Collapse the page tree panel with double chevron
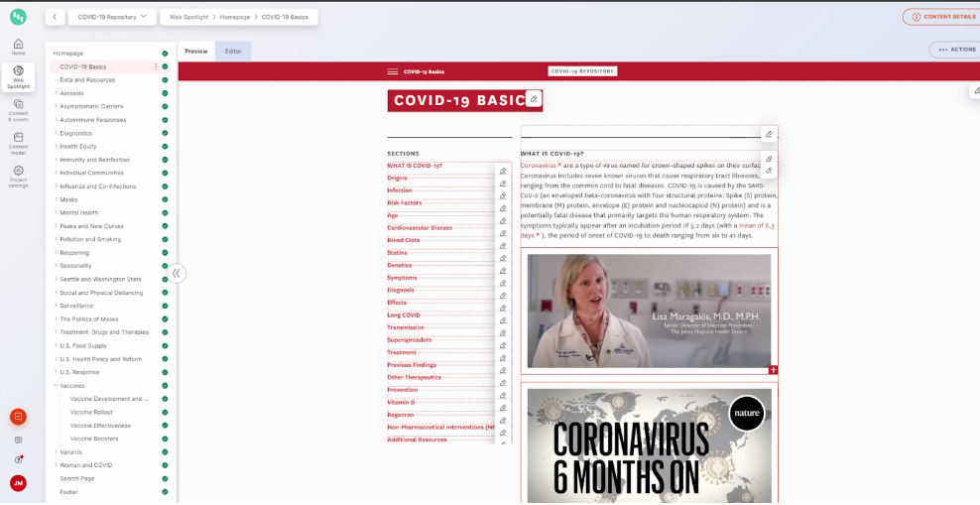Screen dimensions: 980x505 pos(177,273)
